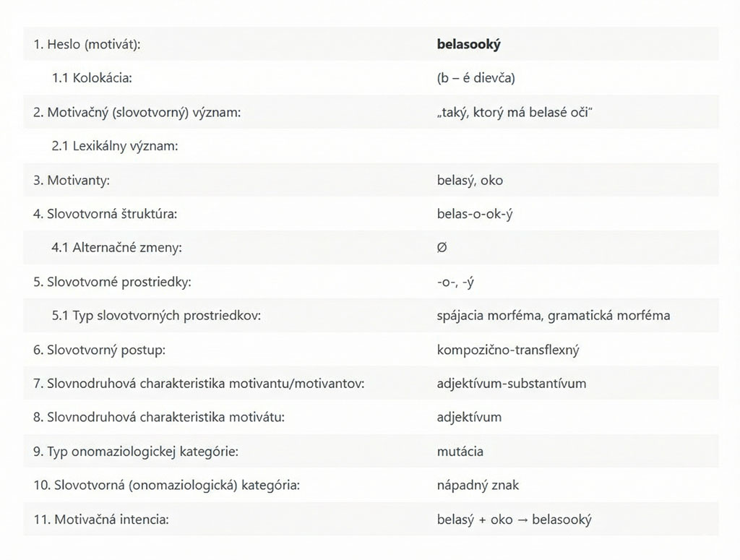This screenshot has height=560, width=740.
Task: Select the meaning text "taký, ktorý má belasé oči"
Action: (510, 112)
